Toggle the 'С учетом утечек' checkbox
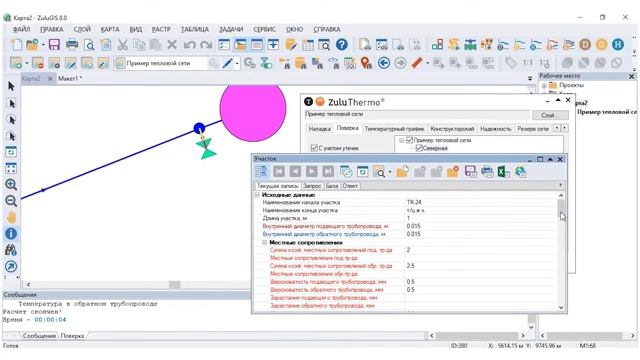The height and width of the screenshot is (360, 640). click(314, 148)
